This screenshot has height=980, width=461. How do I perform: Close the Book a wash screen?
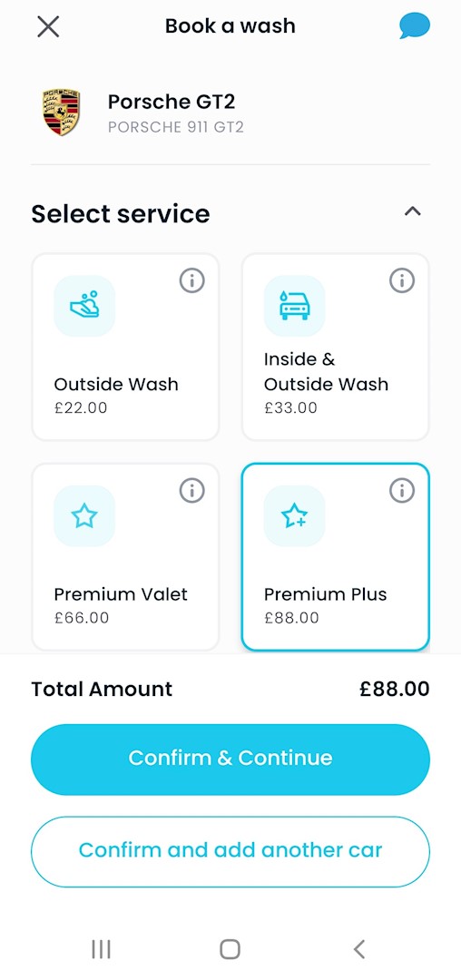[x=48, y=26]
